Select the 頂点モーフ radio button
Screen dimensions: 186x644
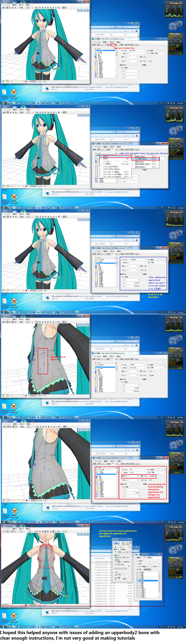click(152, 566)
